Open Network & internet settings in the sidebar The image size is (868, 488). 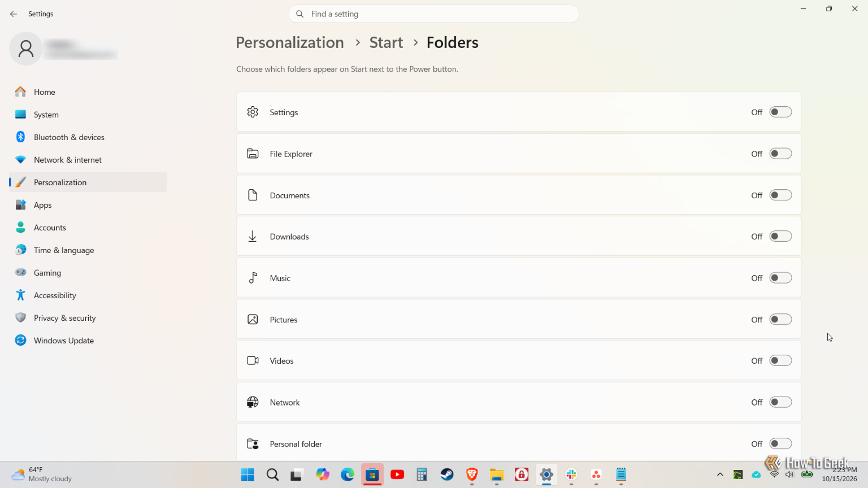pyautogui.click(x=88, y=160)
